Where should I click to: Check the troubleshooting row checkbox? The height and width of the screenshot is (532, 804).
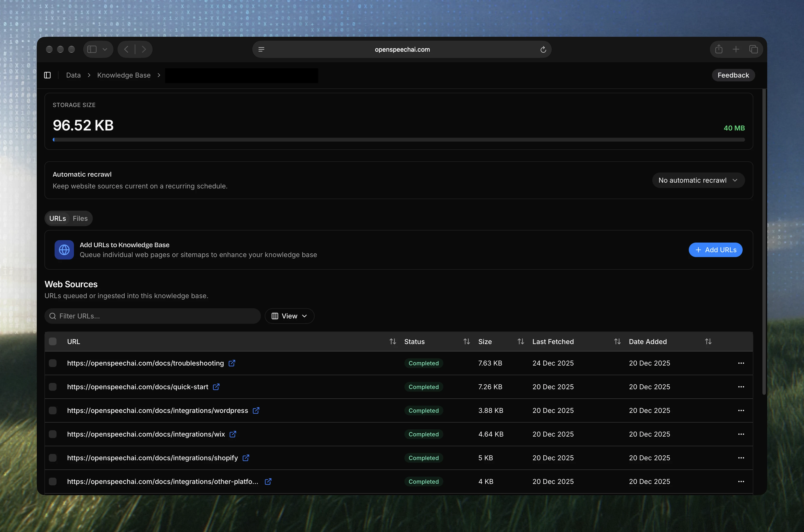point(53,363)
